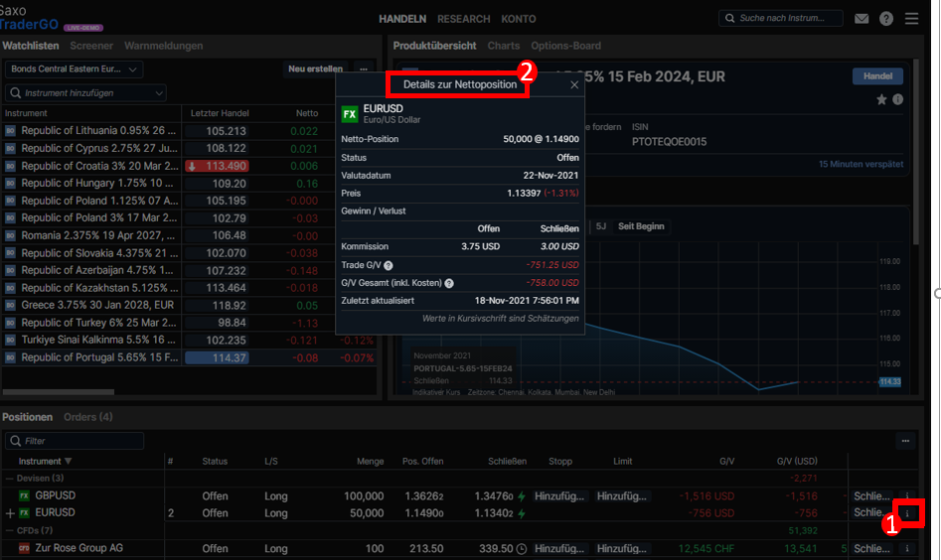Close the Details zur Nettoposition popup
The image size is (941, 560).
pyautogui.click(x=574, y=85)
